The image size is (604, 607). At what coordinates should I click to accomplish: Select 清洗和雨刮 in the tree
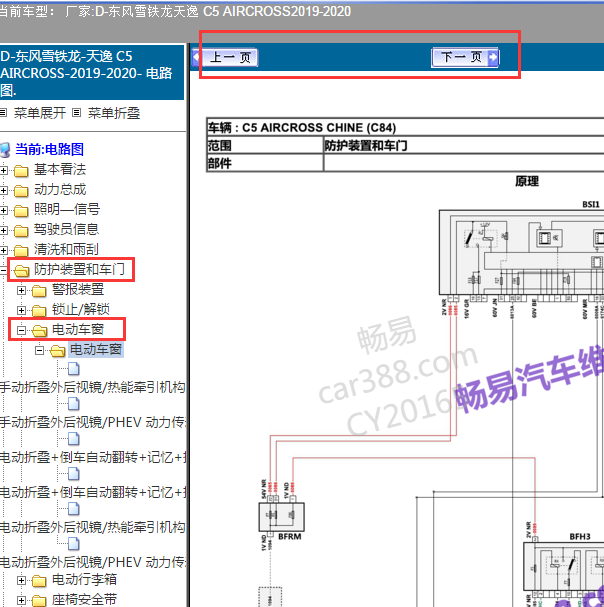click(x=66, y=249)
